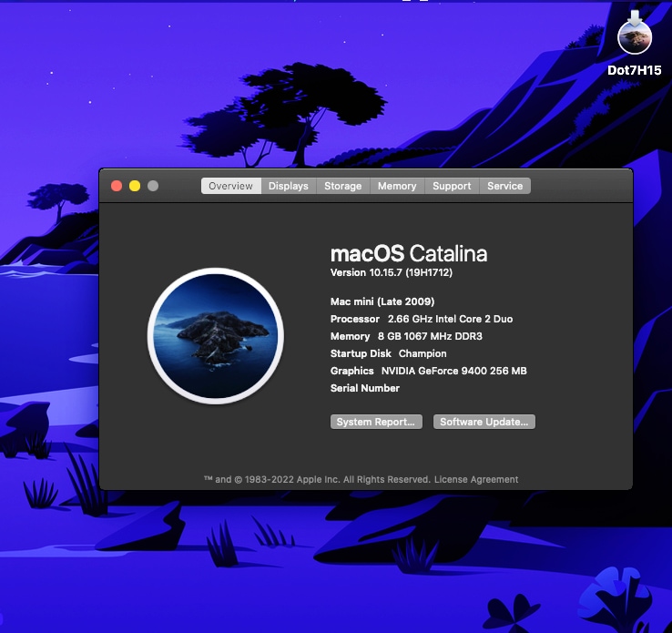672x633 pixels.
Task: Open the License Agreement link
Action: click(476, 480)
